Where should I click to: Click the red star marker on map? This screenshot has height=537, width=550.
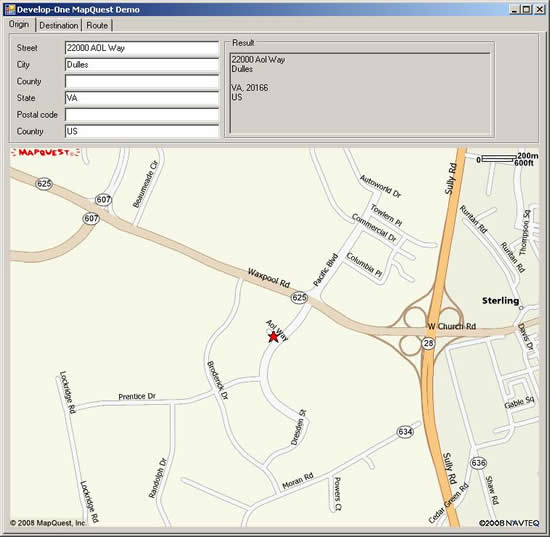(273, 337)
